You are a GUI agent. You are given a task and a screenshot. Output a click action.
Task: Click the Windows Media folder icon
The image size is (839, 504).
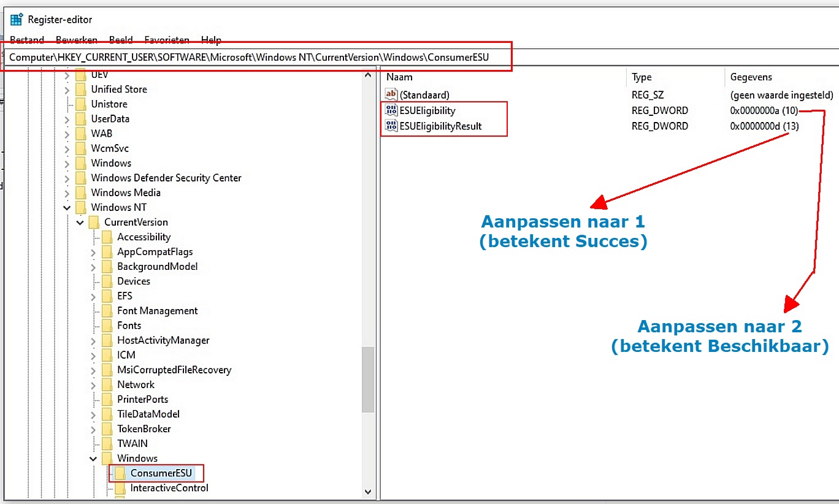pyautogui.click(x=81, y=193)
